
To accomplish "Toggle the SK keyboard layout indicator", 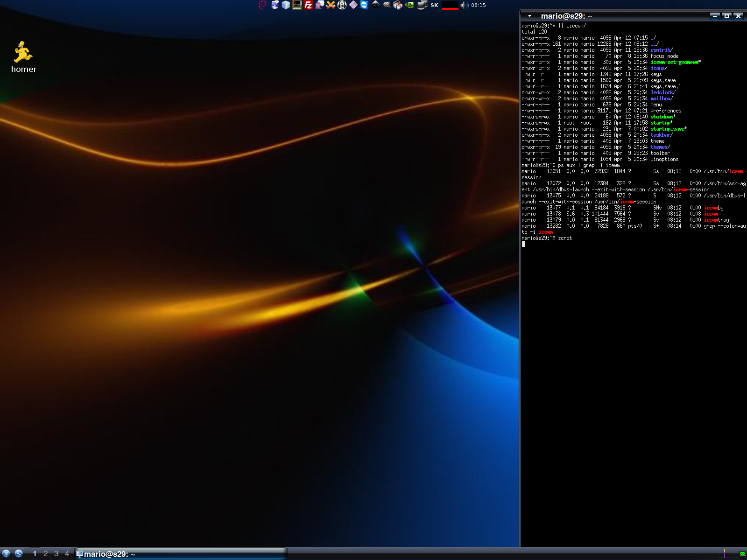I will 434,5.
